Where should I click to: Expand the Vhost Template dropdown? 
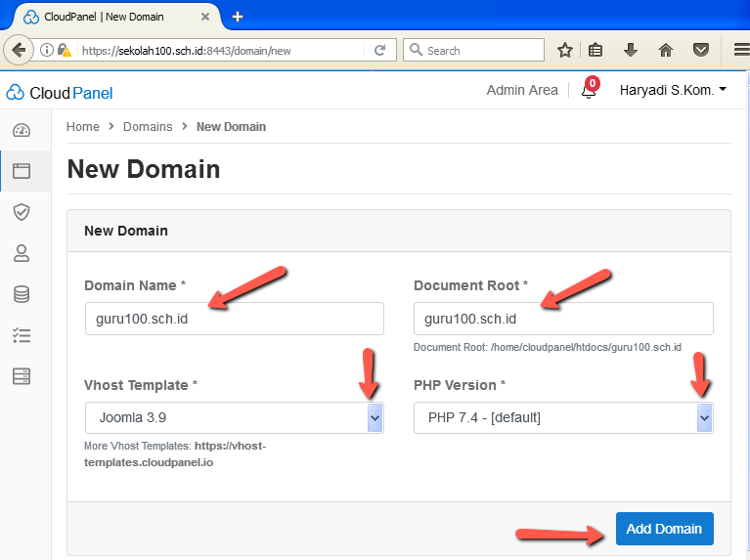click(x=375, y=418)
